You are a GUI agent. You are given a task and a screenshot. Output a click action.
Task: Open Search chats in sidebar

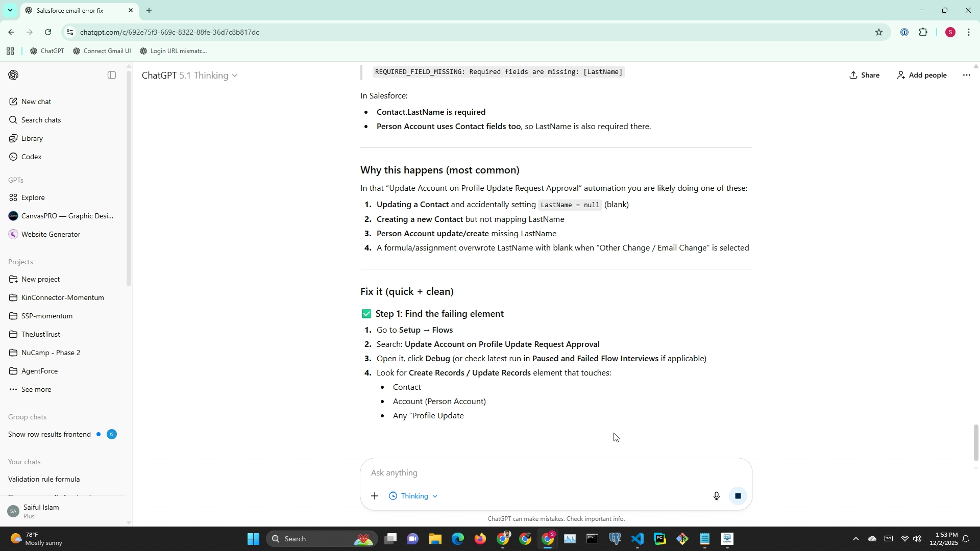tap(41, 120)
